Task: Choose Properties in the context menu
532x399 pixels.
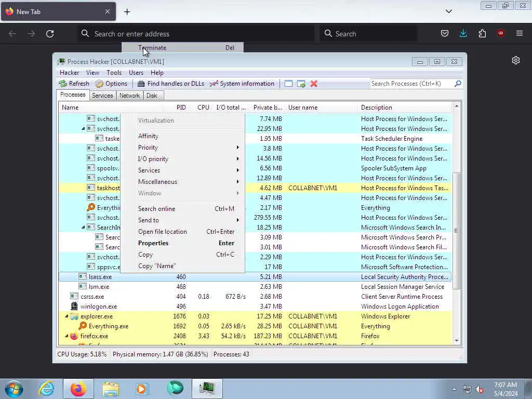Action: point(182,243)
